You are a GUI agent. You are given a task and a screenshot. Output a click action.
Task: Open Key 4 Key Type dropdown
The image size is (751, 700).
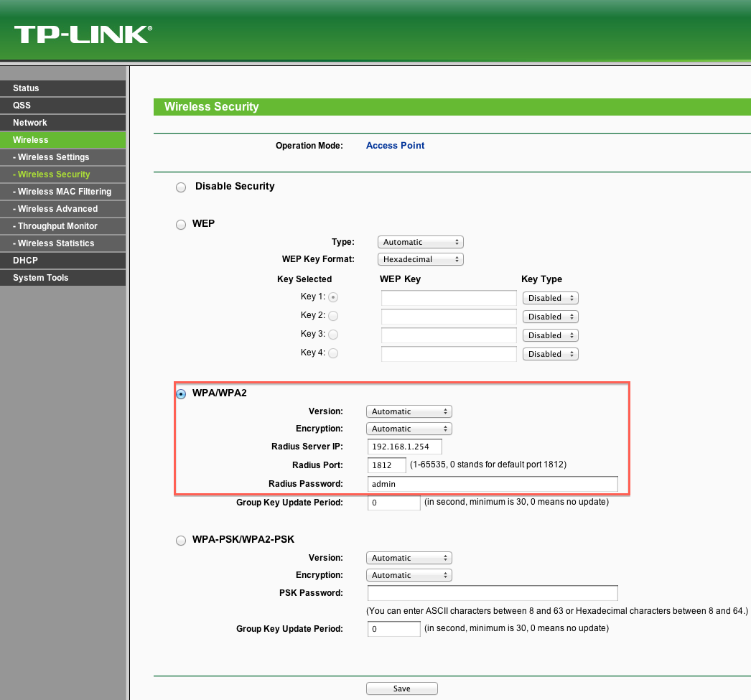click(x=550, y=355)
